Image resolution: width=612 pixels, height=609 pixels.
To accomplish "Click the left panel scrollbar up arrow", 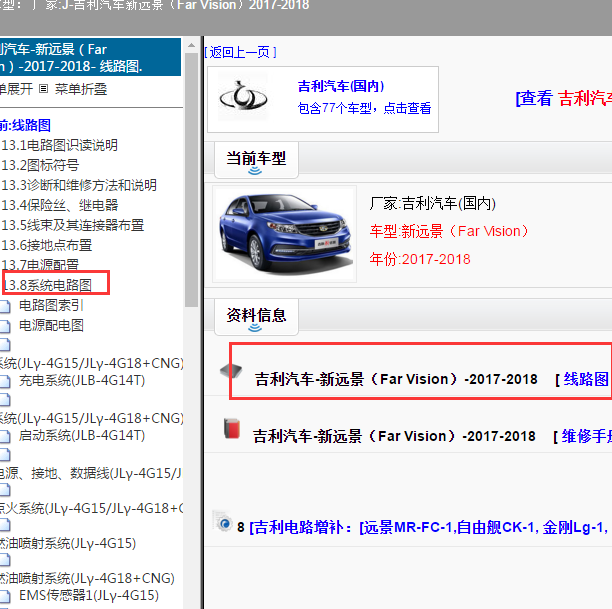I will (x=191, y=46).
